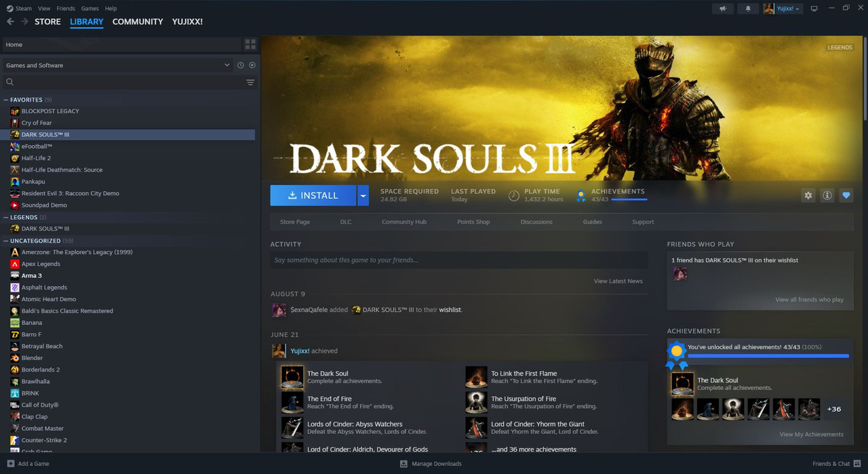Click View Latest News
The height and width of the screenshot is (474, 868).
[618, 281]
